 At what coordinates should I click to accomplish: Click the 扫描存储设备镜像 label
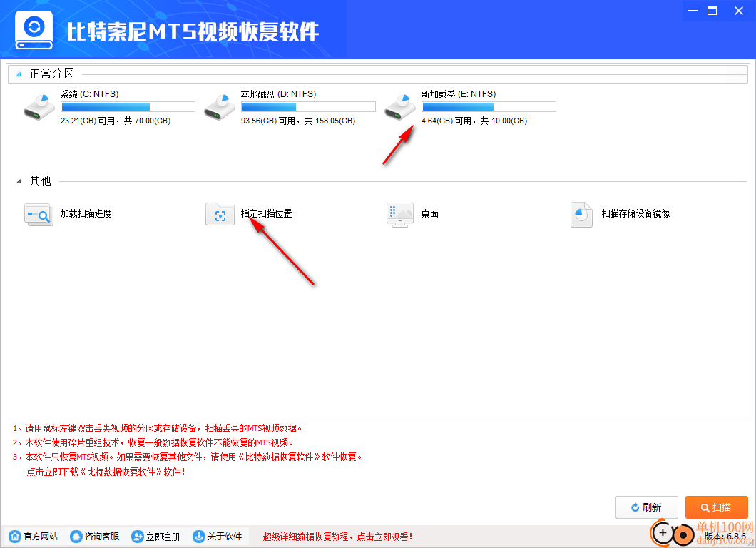[635, 213]
